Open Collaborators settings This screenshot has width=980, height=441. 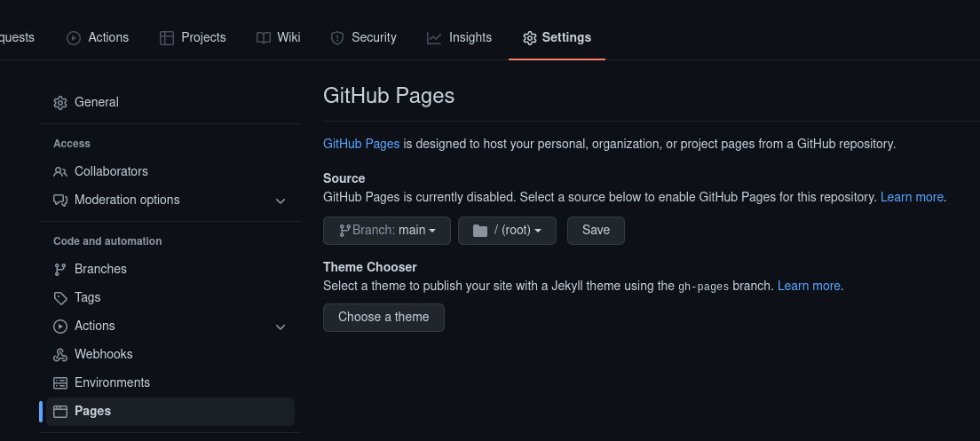click(170, 172)
